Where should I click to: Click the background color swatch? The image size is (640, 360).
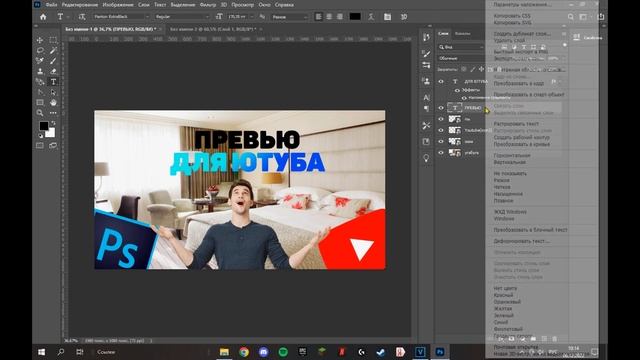click(x=51, y=133)
